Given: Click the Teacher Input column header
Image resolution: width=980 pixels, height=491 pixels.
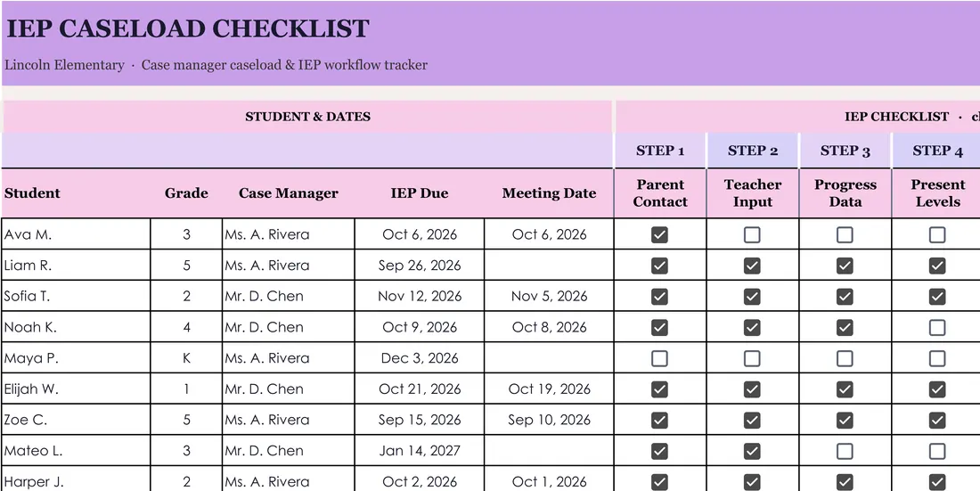Looking at the screenshot, I should 753,193.
